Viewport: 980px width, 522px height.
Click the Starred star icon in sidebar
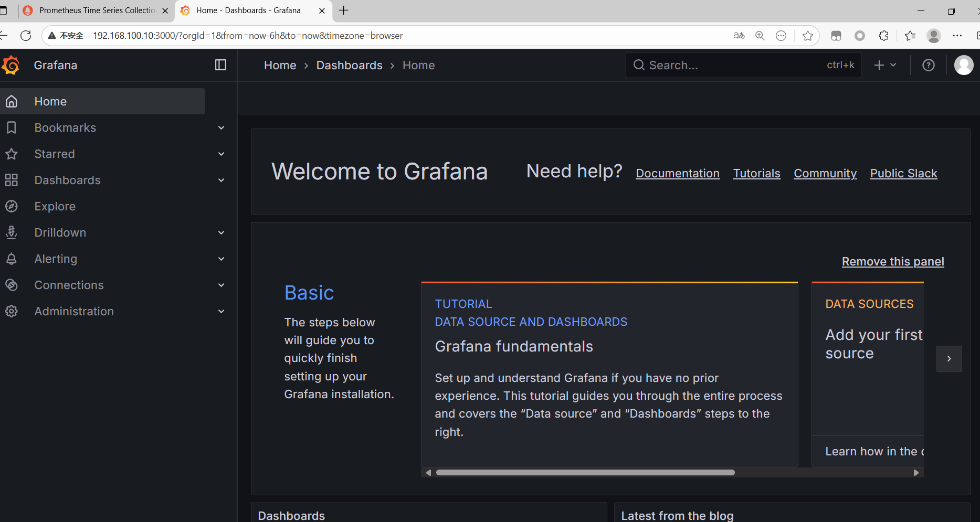click(12, 154)
